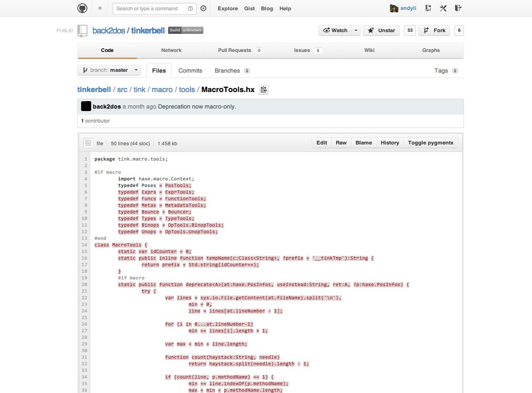This screenshot has width=532, height=393.
Task: Click the '50 lines (44 sloc)' file info
Action: click(x=131, y=143)
